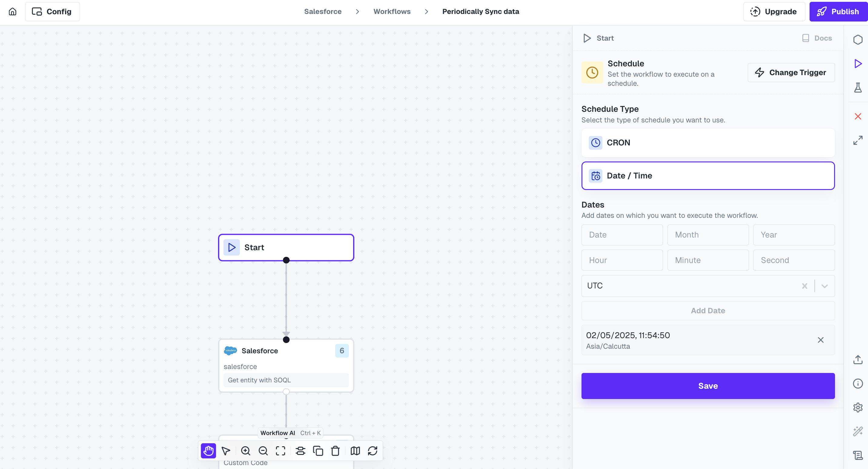Screen dimensions: 868x469
Task: Expand the UTC timezone dropdown
Action: click(x=824, y=286)
